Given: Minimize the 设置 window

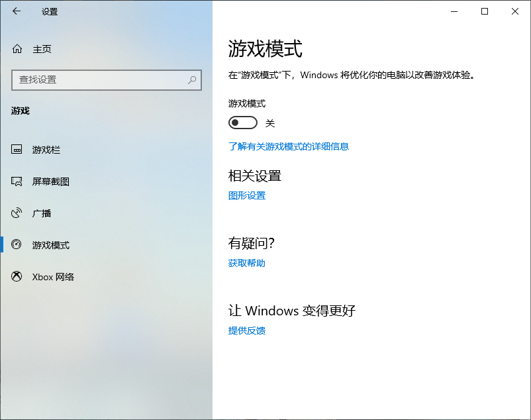Looking at the screenshot, I should (x=454, y=11).
